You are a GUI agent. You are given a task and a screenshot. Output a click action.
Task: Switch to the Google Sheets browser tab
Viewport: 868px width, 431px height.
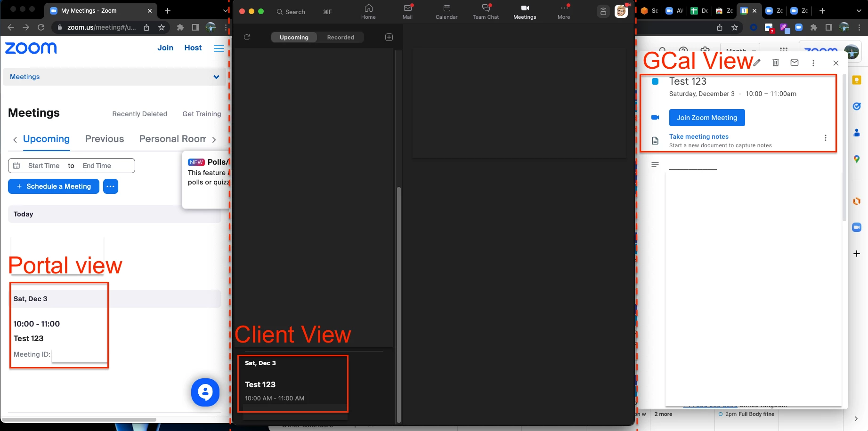(699, 10)
